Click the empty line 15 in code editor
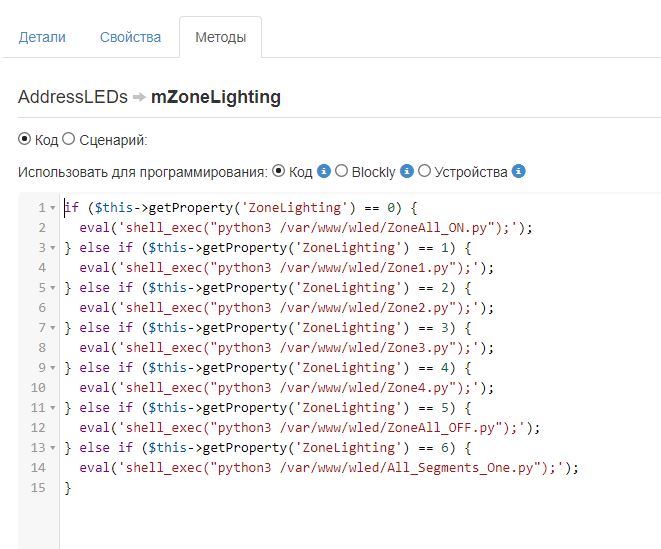The height and width of the screenshot is (549, 661). (x=300, y=488)
